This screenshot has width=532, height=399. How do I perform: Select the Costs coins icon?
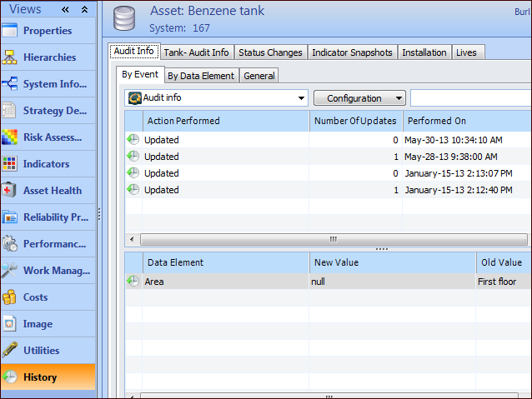[10, 297]
